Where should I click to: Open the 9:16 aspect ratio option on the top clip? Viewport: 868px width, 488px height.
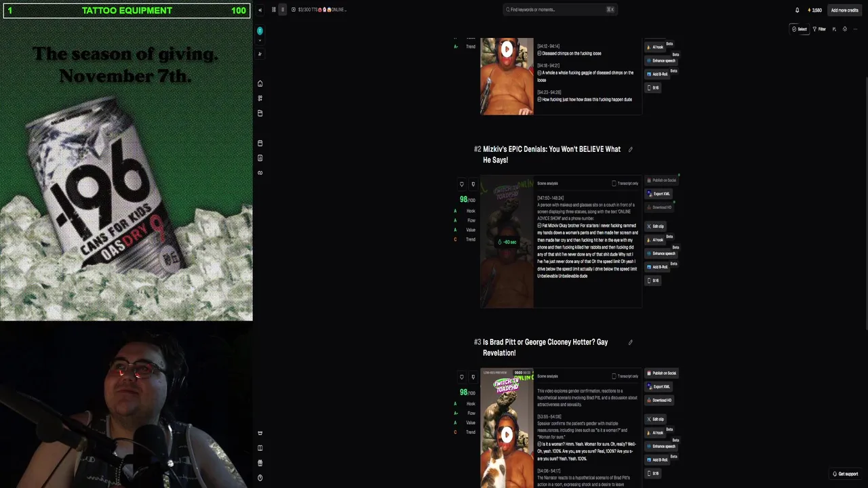(653, 87)
